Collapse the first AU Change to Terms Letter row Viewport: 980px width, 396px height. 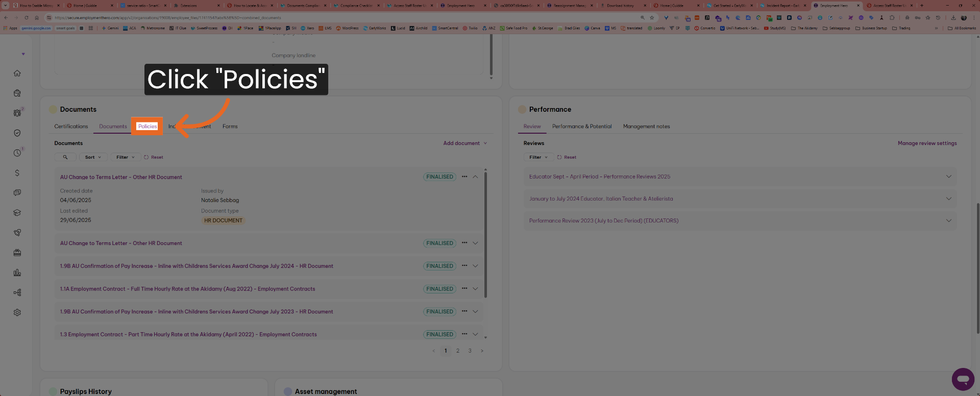click(475, 177)
